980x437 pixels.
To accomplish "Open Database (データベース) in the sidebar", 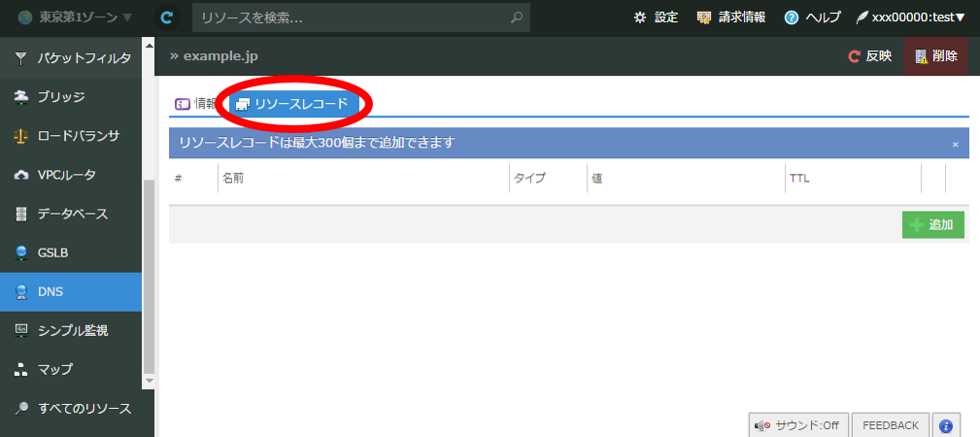I will point(71,214).
